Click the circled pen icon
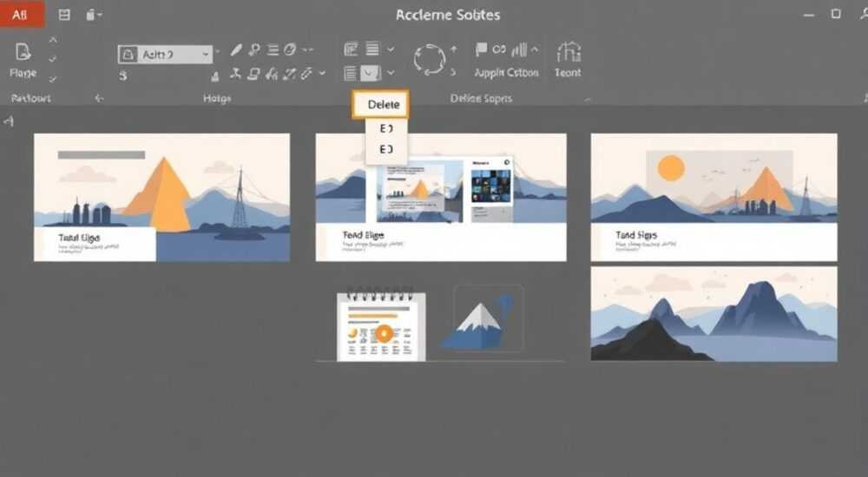This screenshot has height=477, width=868. [x=290, y=49]
